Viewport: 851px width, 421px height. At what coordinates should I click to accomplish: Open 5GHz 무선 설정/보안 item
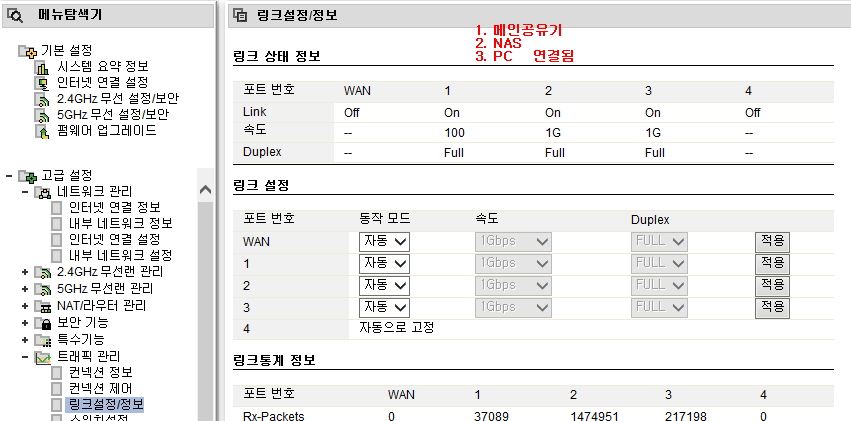[x=113, y=114]
